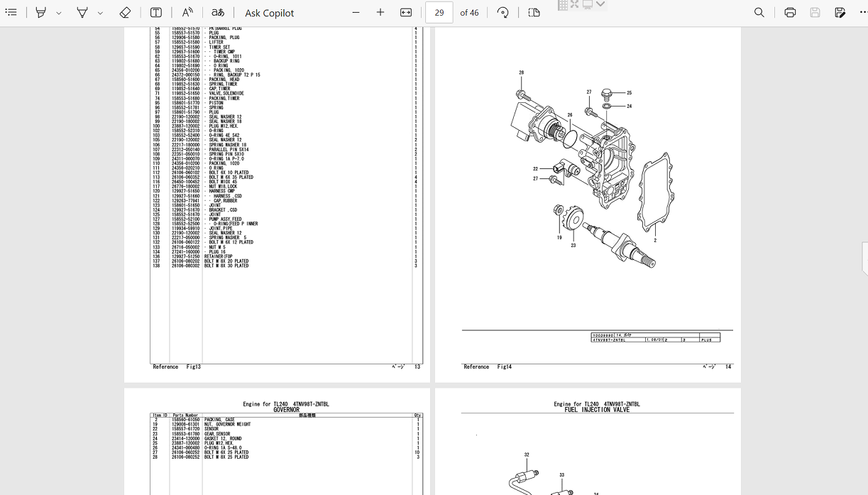
Task: Select the Erase tool
Action: coord(125,12)
